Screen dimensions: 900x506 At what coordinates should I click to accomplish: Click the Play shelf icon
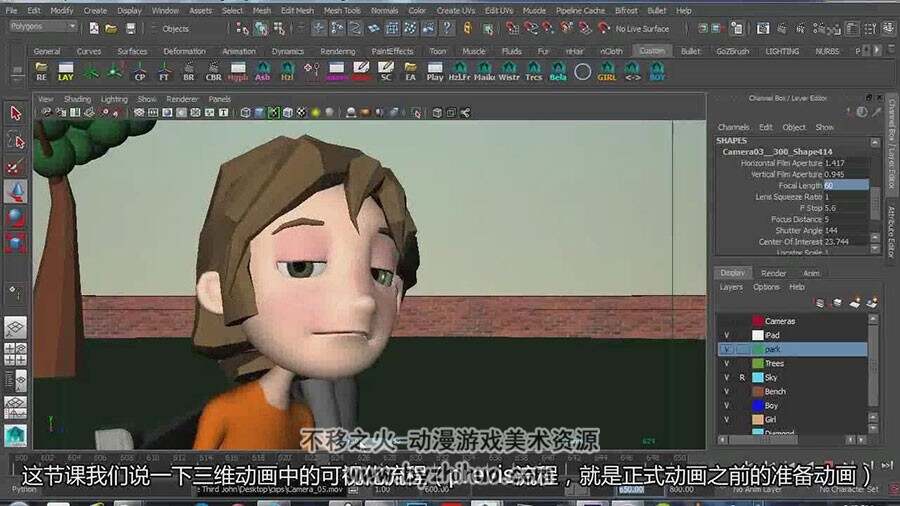coord(435,72)
